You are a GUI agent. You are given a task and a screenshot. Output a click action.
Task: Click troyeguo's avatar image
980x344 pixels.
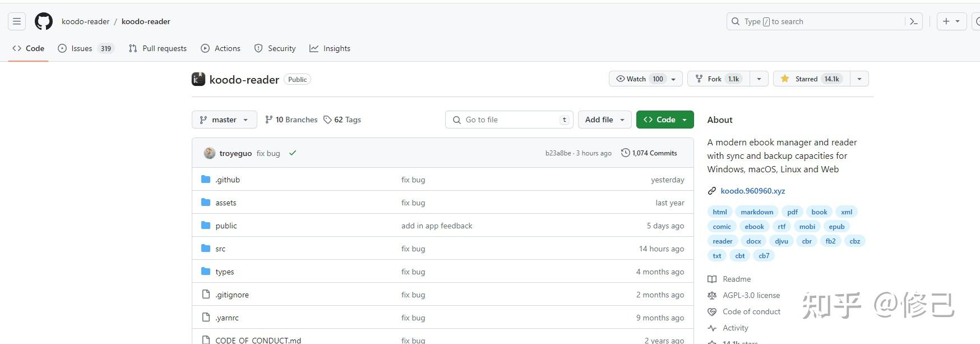tap(210, 153)
